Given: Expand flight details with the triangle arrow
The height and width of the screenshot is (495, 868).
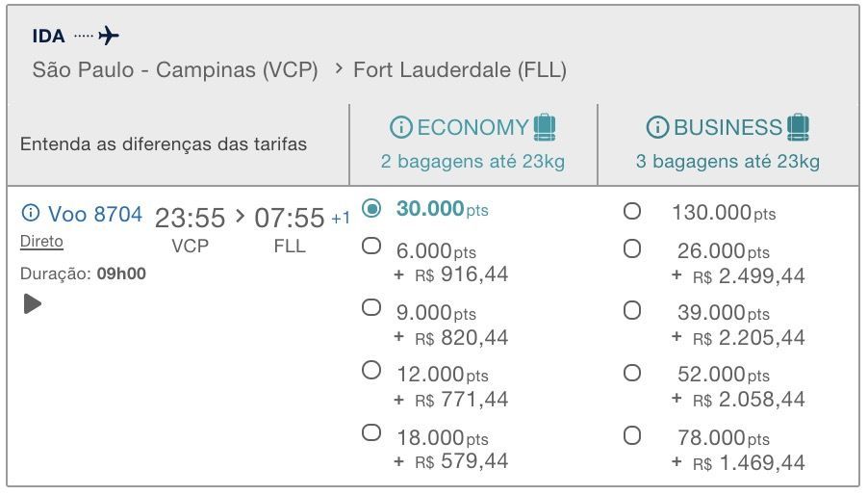Looking at the screenshot, I should pyautogui.click(x=33, y=304).
